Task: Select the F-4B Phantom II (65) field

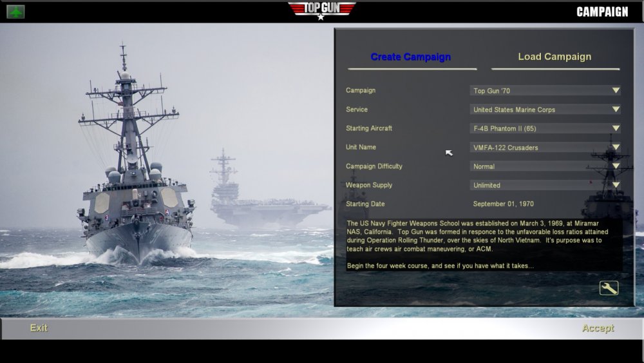Action: 545,128
